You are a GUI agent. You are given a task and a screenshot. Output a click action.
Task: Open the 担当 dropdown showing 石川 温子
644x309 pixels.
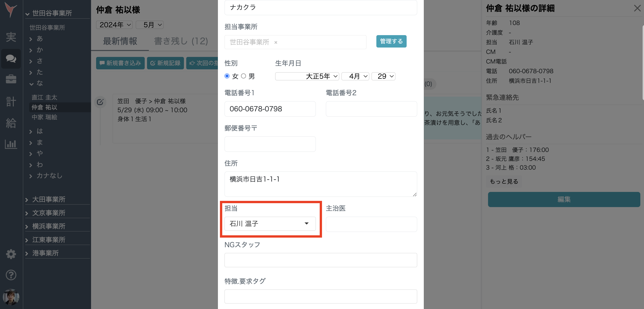(270, 223)
